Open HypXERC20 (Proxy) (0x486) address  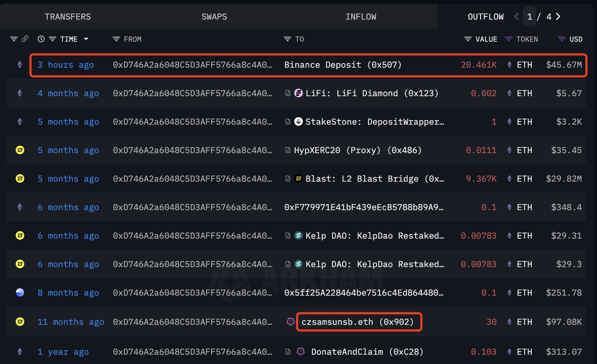pyautogui.click(x=358, y=150)
